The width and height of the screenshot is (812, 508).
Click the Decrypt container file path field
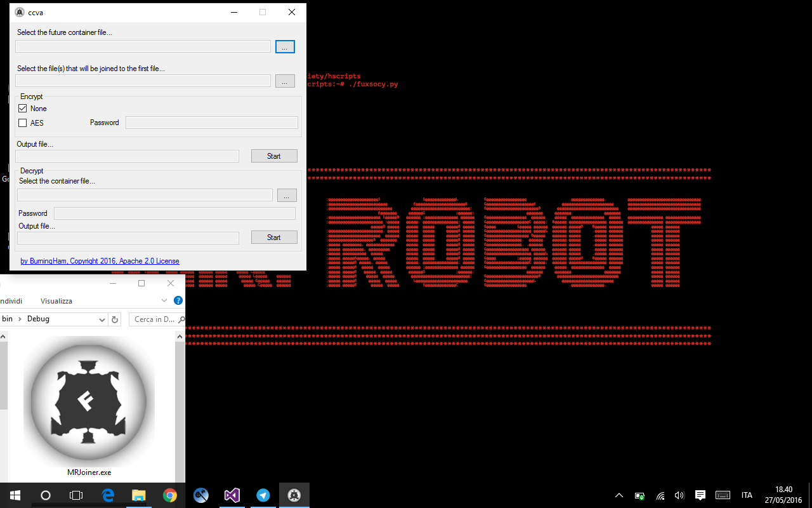tap(145, 196)
